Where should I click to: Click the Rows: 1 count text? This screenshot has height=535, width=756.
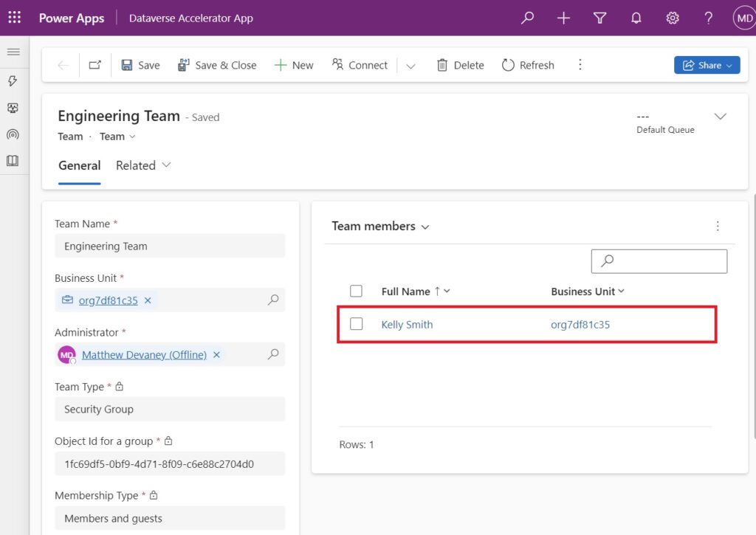point(357,444)
